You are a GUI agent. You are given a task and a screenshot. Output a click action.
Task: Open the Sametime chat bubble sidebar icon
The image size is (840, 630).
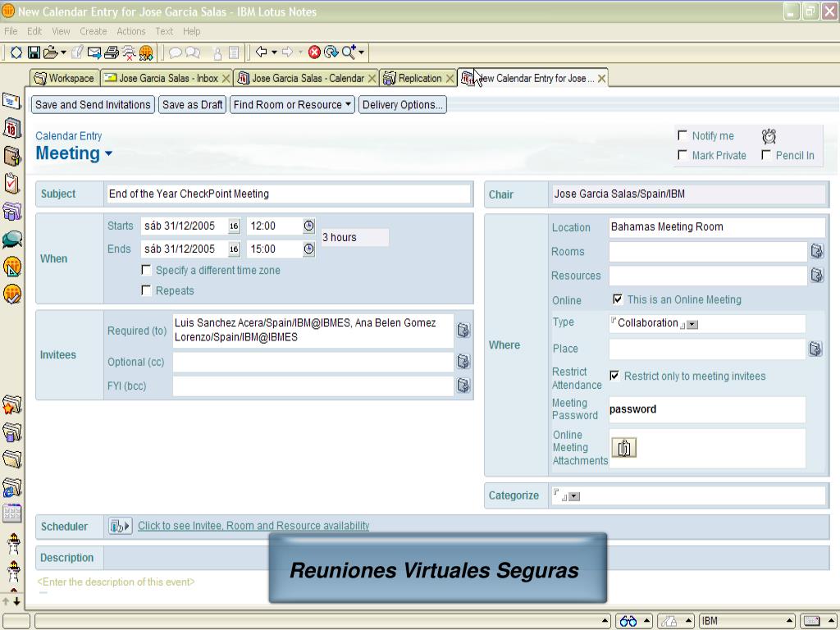[x=11, y=239]
